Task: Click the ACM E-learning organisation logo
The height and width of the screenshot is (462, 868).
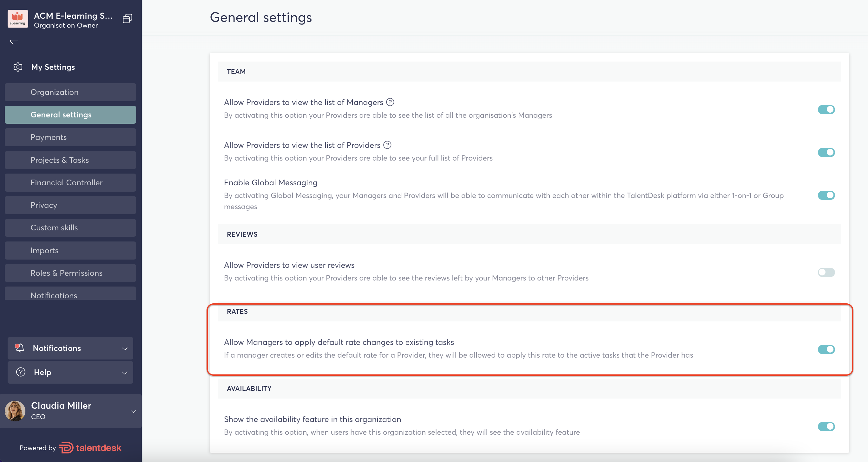Action: click(x=17, y=19)
